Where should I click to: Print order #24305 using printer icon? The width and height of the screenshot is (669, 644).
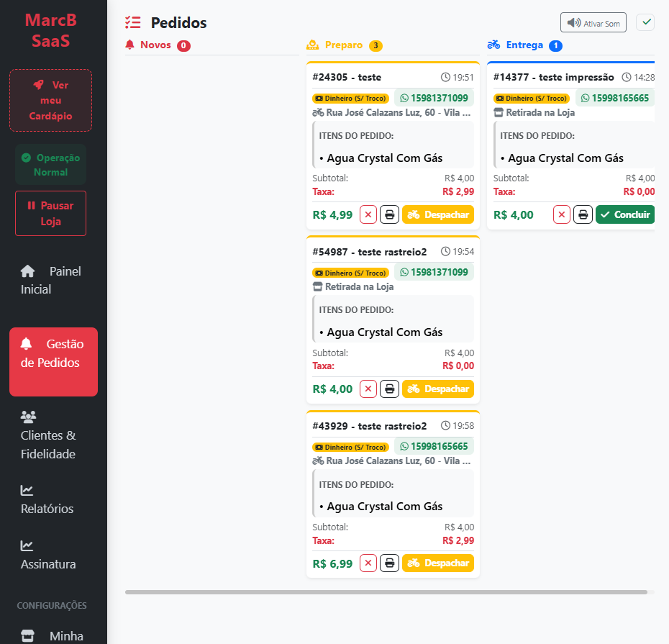click(389, 214)
